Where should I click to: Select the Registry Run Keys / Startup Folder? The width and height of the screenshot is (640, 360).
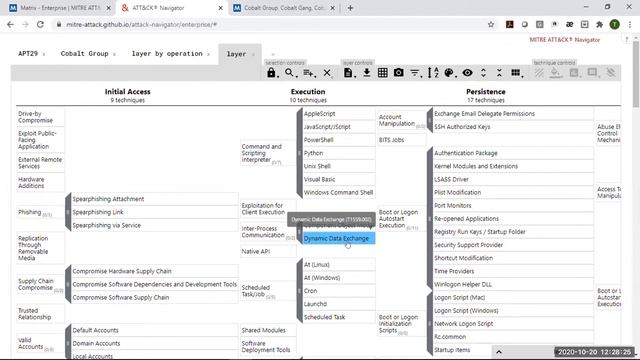point(513,232)
